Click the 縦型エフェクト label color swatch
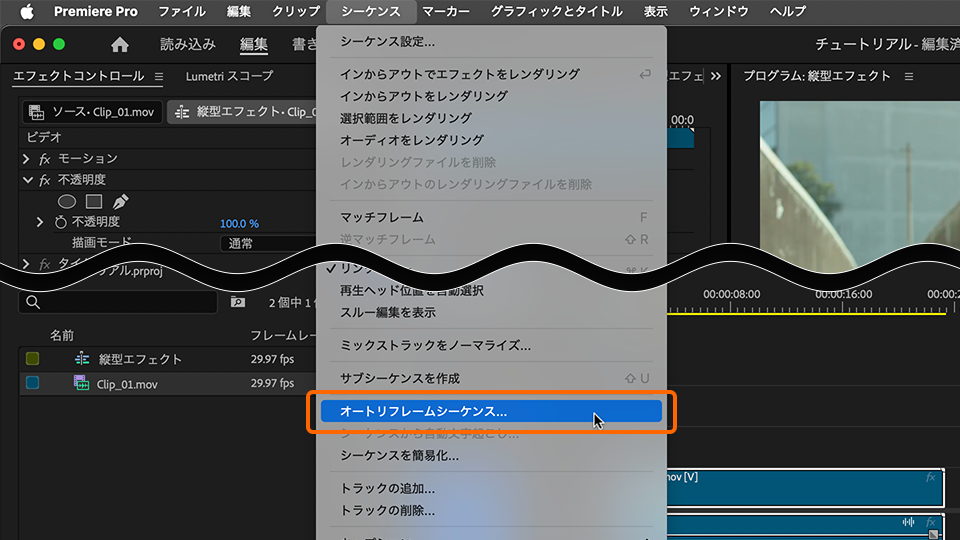 click(32, 359)
